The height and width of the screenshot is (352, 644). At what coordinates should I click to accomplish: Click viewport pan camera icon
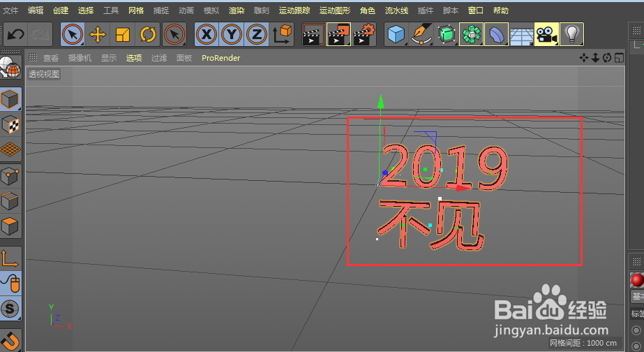pyautogui.click(x=583, y=58)
